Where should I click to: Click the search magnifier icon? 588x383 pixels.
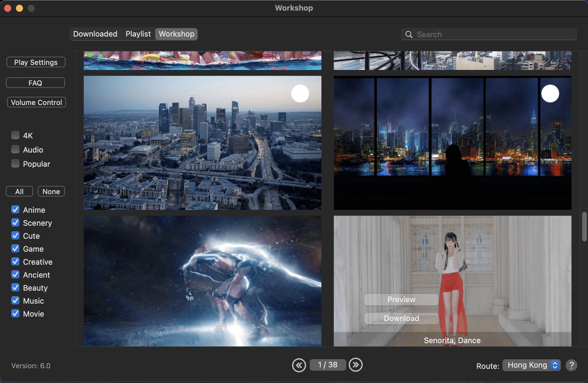coord(409,35)
